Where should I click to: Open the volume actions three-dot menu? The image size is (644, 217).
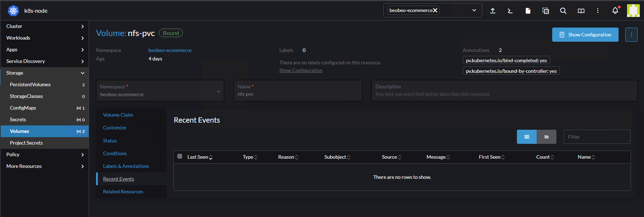[x=631, y=35]
